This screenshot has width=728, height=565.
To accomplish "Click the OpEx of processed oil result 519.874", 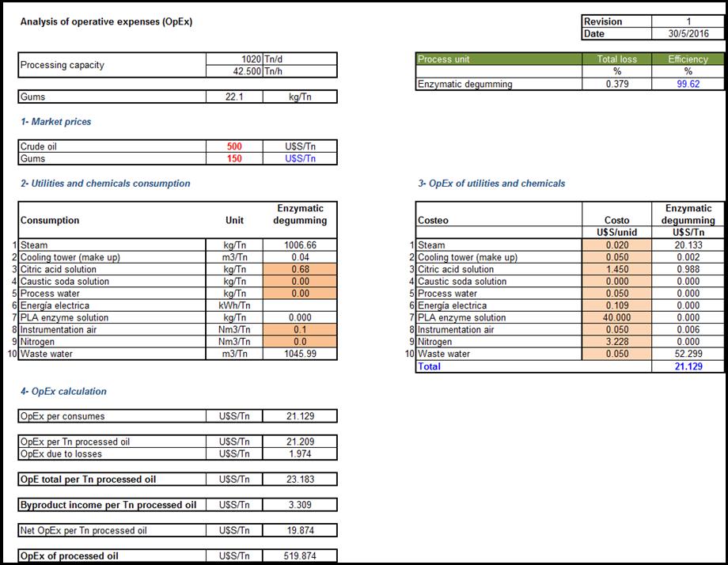I will (x=300, y=556).
